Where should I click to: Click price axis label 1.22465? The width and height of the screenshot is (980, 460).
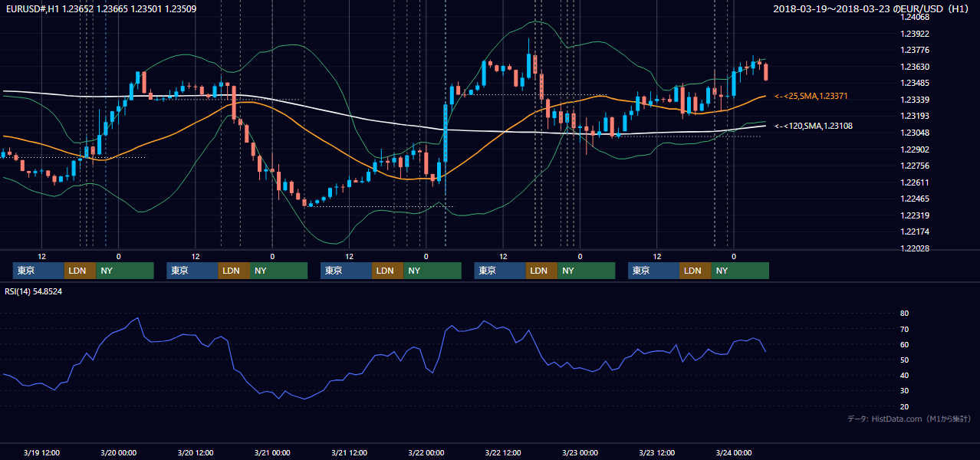click(x=916, y=199)
